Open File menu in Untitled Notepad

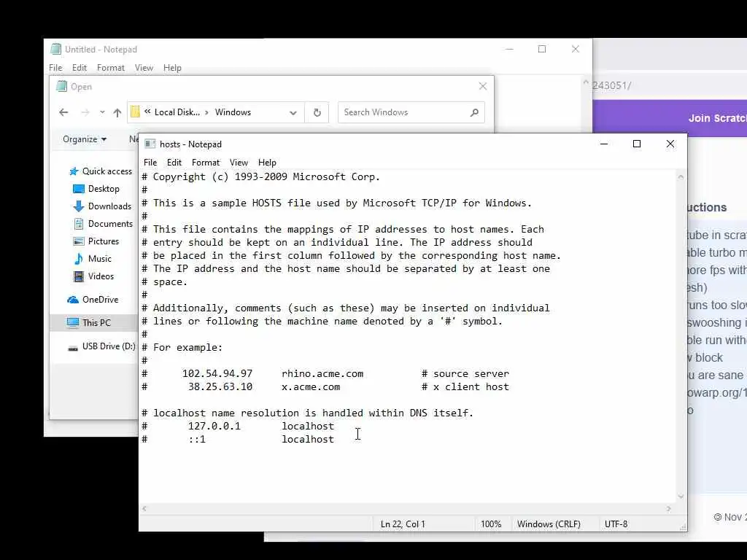[x=55, y=68]
